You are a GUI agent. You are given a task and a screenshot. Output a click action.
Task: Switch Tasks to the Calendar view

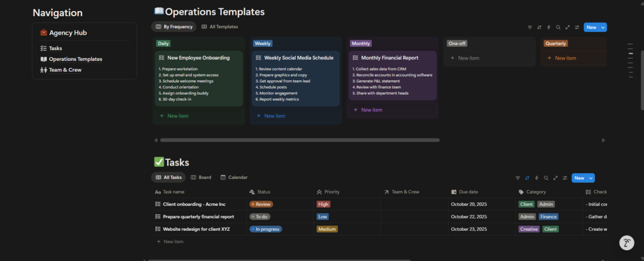[x=234, y=178]
